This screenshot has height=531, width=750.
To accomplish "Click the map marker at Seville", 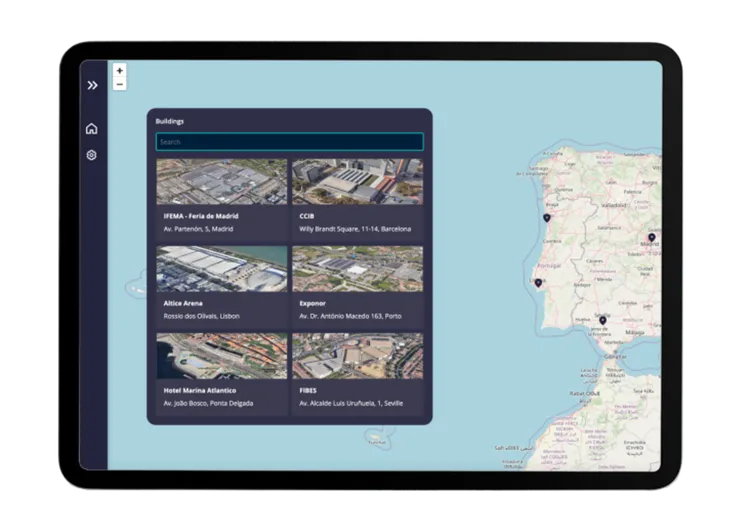I will tap(602, 321).
